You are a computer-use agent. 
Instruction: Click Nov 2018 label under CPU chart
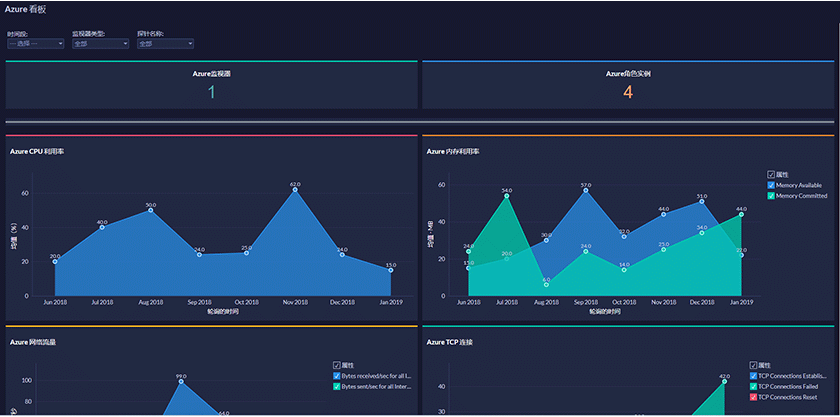coord(295,302)
